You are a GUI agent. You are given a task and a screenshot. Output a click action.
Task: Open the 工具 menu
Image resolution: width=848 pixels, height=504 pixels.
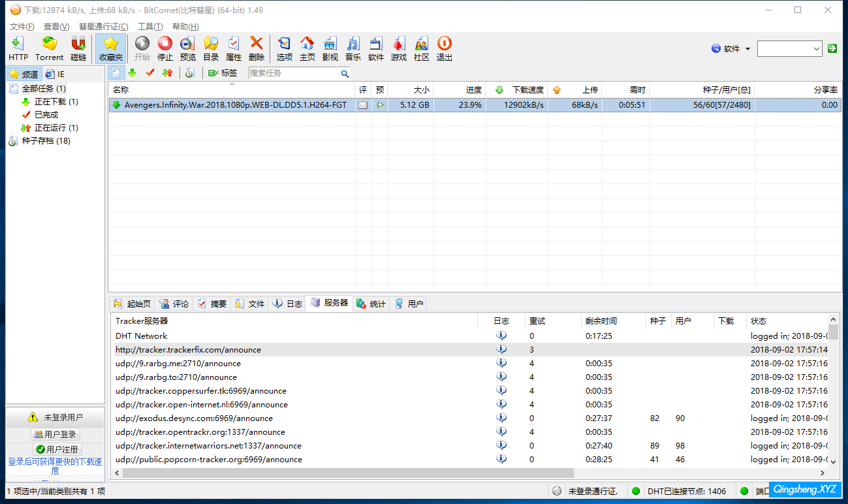point(150,27)
